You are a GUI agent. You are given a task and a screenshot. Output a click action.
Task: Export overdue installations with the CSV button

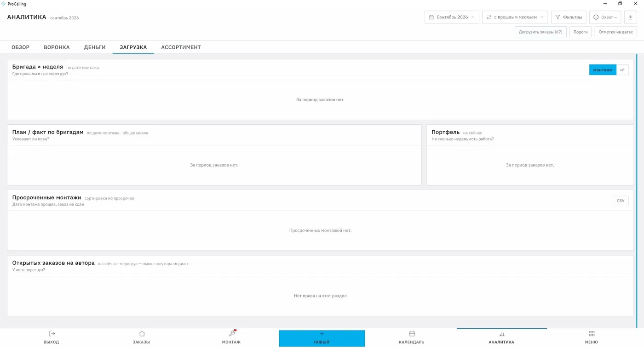point(621,201)
